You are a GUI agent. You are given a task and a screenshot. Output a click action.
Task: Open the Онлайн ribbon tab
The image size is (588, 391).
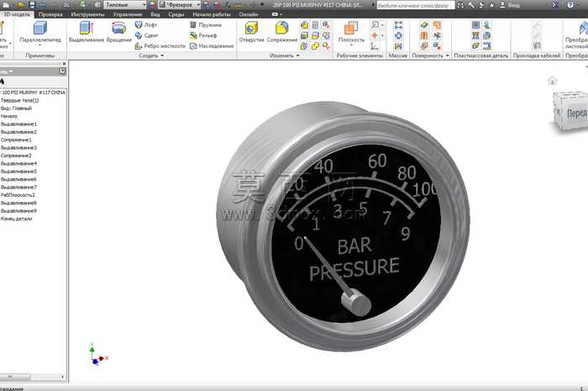(x=249, y=14)
